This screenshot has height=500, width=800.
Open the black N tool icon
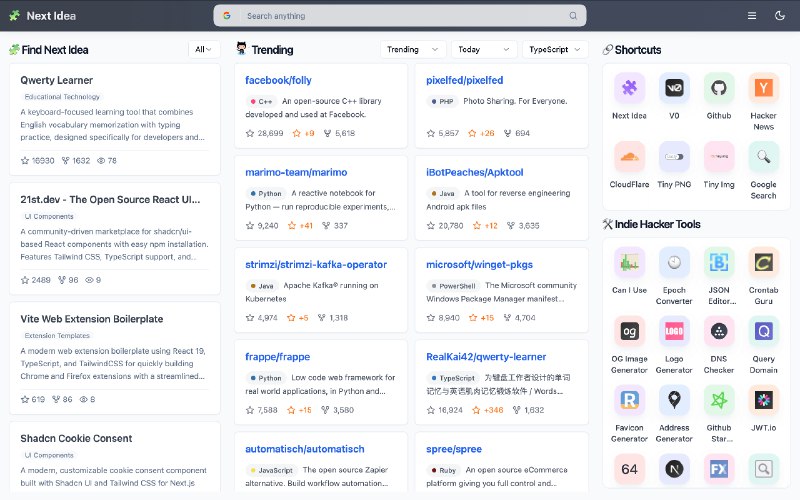(674, 469)
